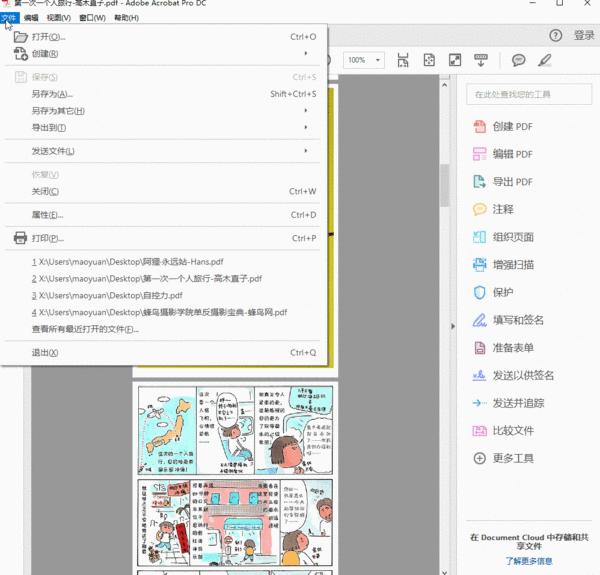Expand 发送文件 submenu

coord(163,151)
